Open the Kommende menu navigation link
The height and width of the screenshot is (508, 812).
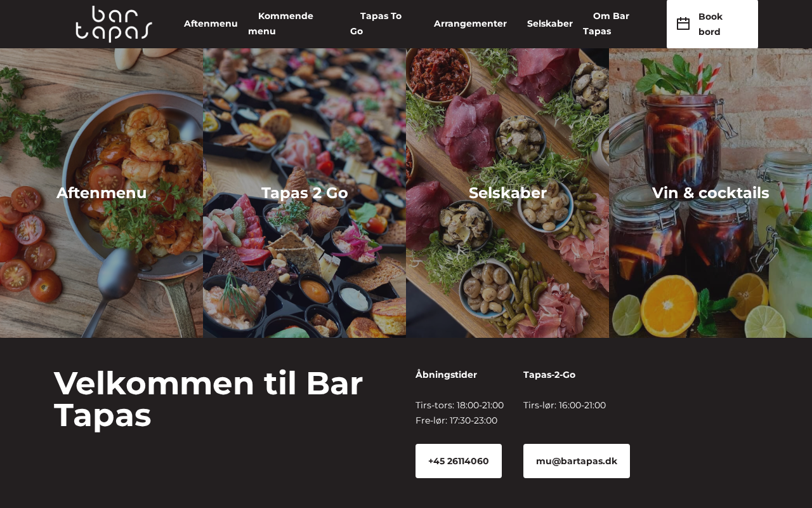pos(280,23)
